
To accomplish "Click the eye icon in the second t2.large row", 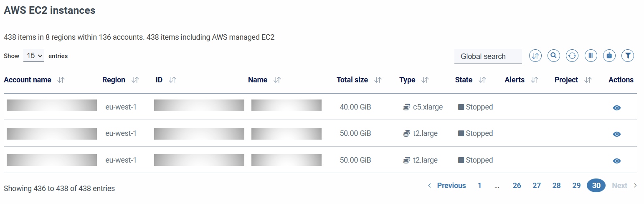I will tap(616, 161).
